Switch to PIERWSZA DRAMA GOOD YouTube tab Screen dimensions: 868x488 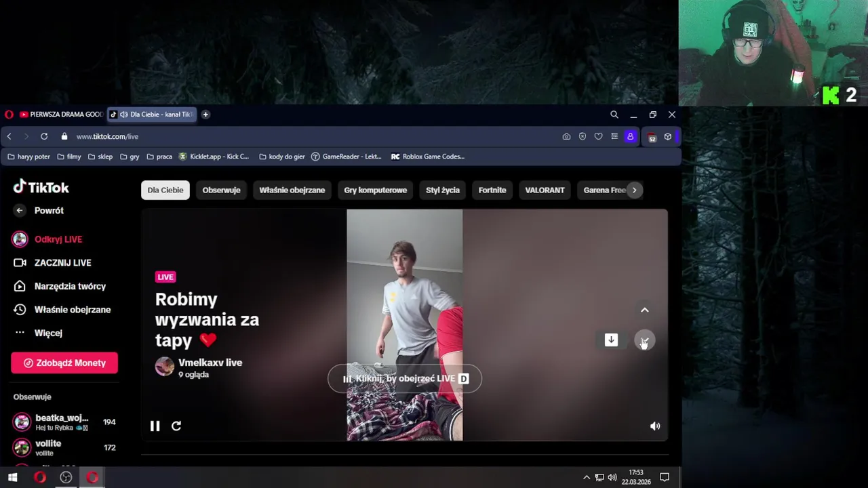(61, 115)
